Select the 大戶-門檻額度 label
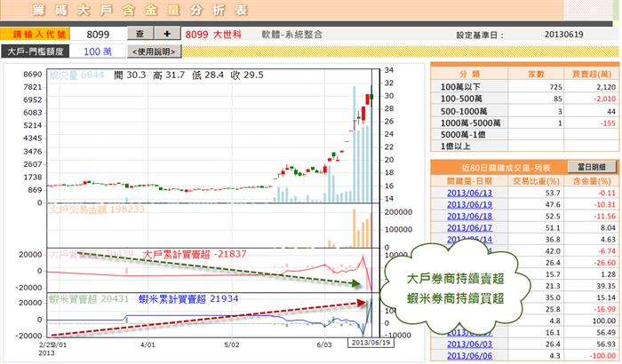Screen dimensions: 622x364 tap(36, 51)
